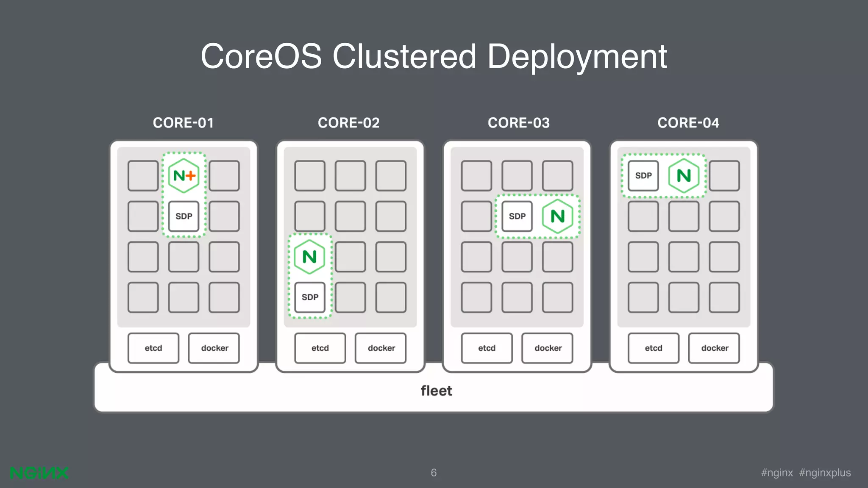Click the docker box under CORE-04

pos(714,348)
